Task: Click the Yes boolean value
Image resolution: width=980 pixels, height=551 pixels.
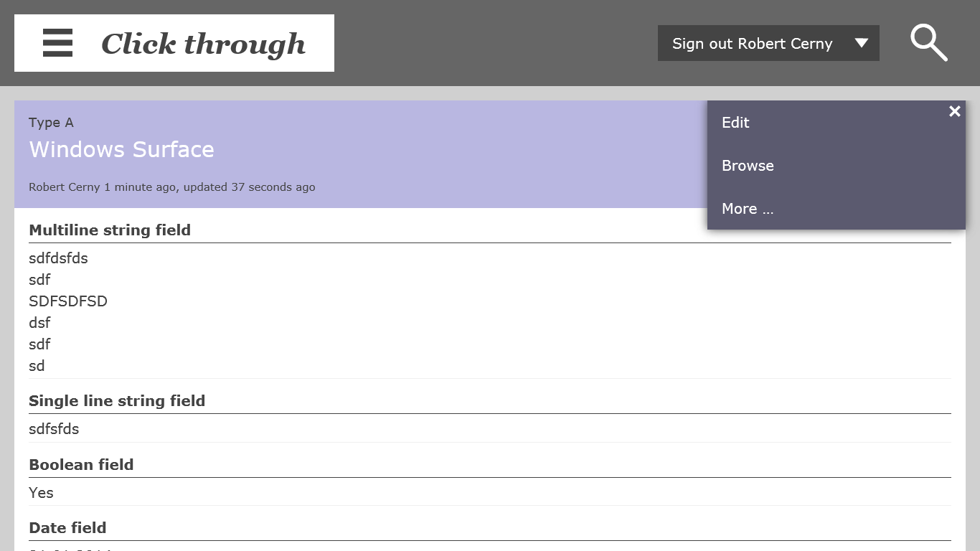Action: tap(41, 493)
